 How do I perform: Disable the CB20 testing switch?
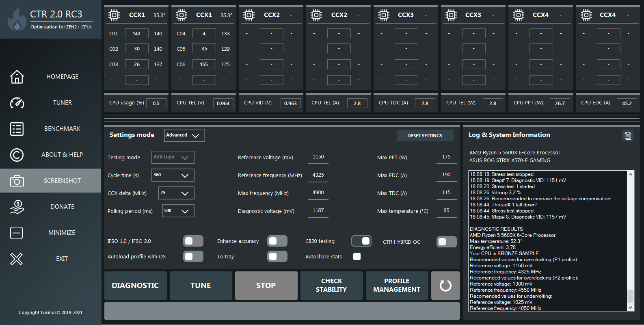pyautogui.click(x=361, y=241)
